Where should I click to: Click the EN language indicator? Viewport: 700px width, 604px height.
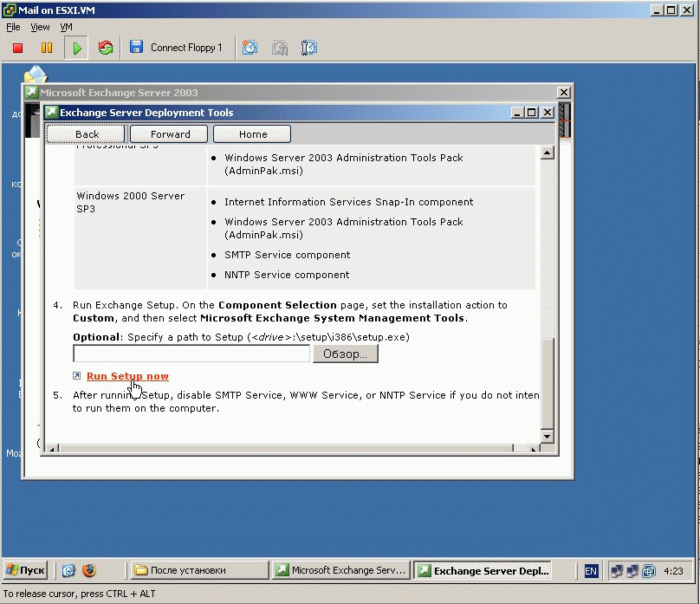[x=591, y=570]
